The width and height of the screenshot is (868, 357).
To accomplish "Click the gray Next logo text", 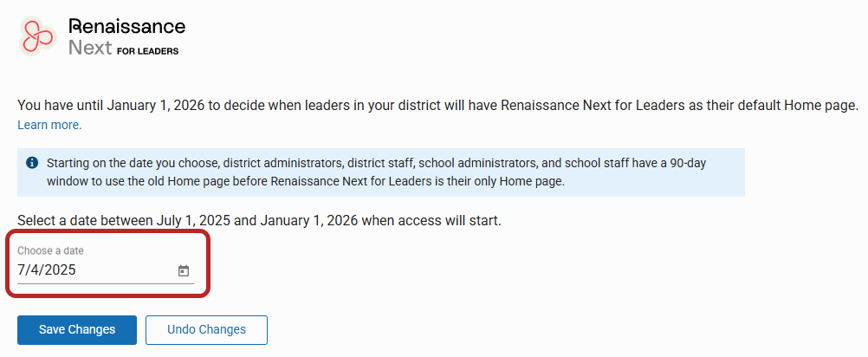I will tap(90, 48).
